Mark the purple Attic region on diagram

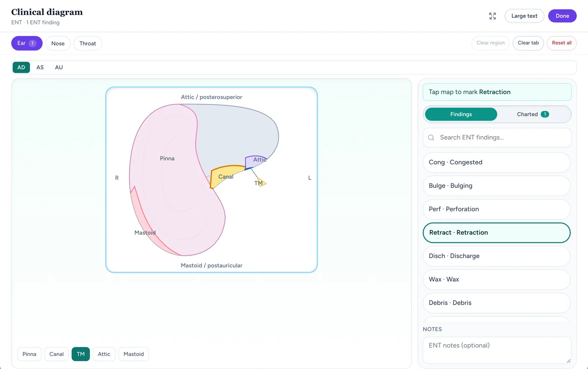tap(255, 162)
